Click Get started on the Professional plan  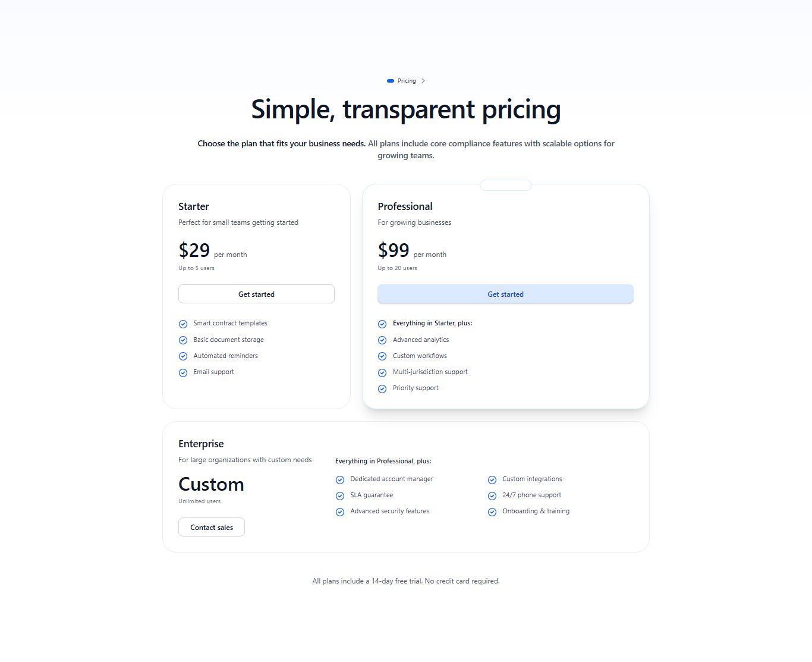click(505, 294)
